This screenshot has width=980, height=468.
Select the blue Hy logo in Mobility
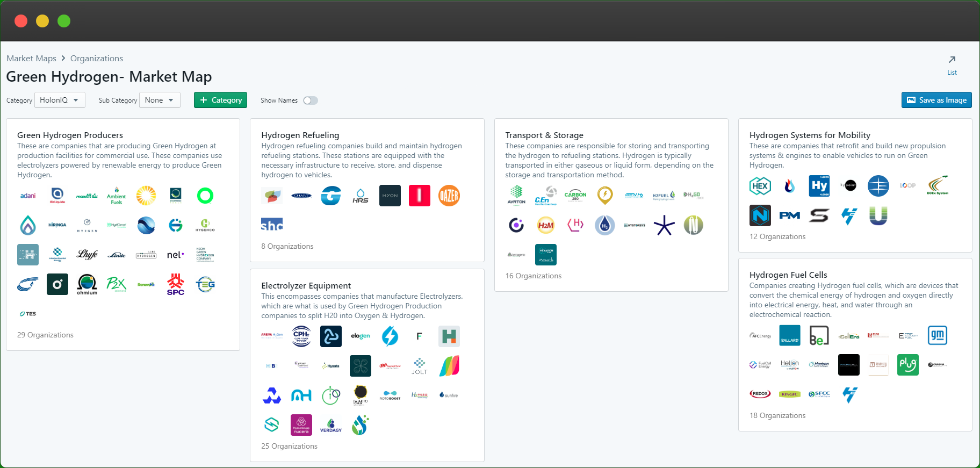[819, 186]
